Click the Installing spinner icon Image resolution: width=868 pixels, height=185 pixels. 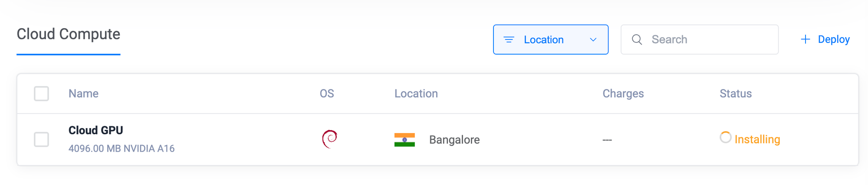coord(725,137)
